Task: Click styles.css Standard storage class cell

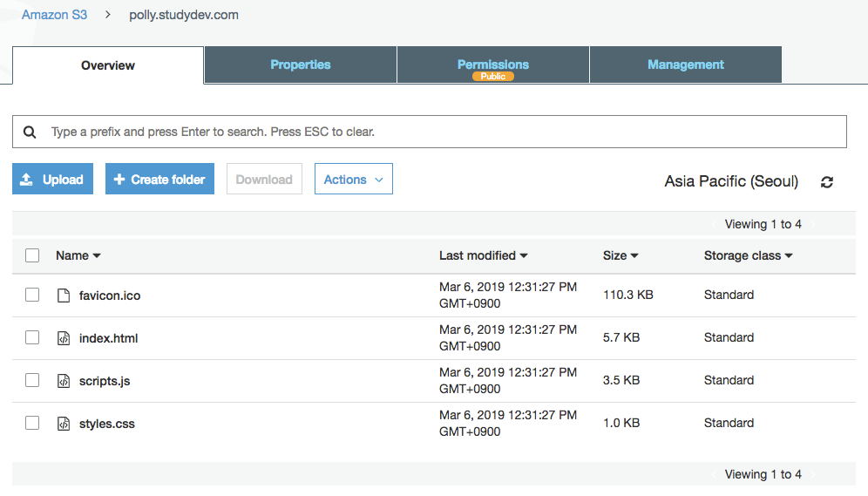Action: coord(729,423)
